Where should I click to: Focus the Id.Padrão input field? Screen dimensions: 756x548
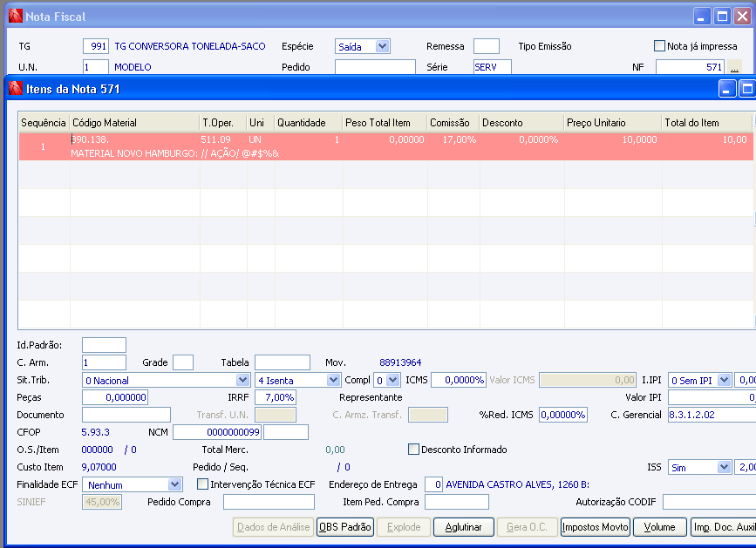tap(104, 345)
